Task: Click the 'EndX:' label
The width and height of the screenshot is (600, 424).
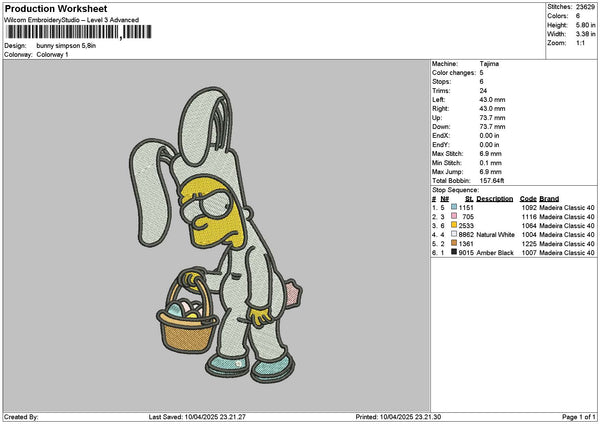Action: tap(441, 136)
